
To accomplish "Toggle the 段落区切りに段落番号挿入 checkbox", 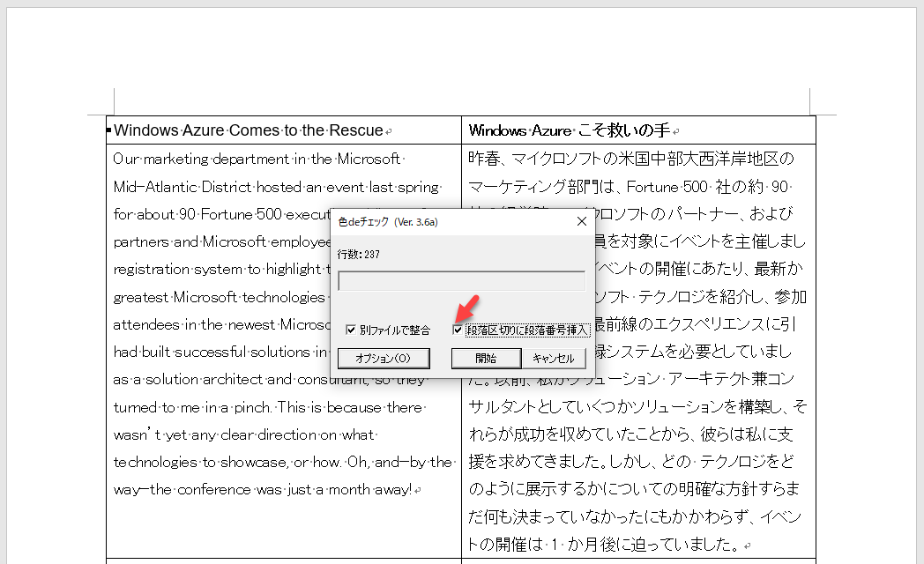I will point(458,330).
